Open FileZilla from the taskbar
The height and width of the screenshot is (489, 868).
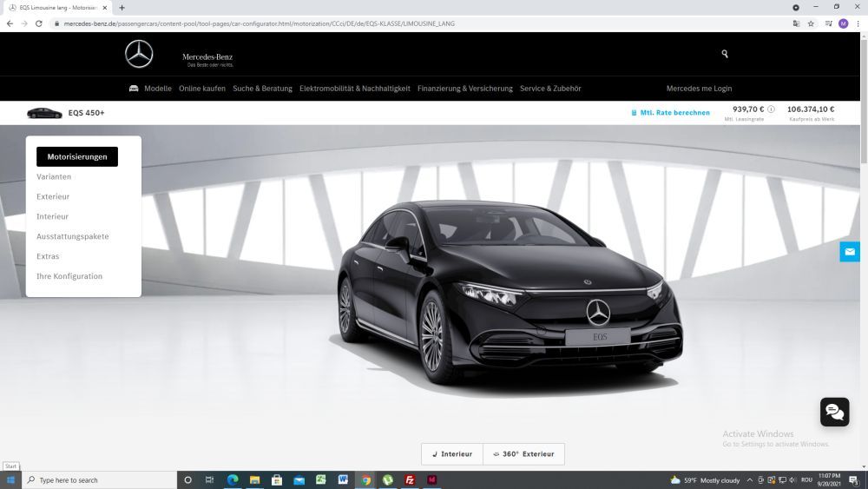tap(410, 480)
